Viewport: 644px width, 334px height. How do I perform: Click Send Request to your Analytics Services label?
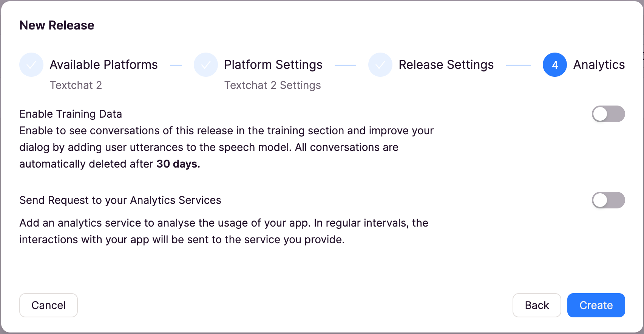click(x=120, y=200)
